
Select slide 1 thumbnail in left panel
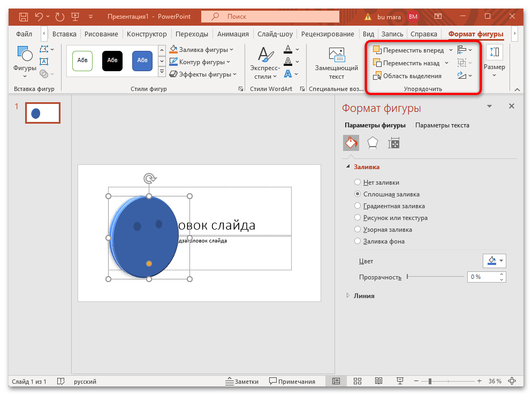(x=43, y=113)
